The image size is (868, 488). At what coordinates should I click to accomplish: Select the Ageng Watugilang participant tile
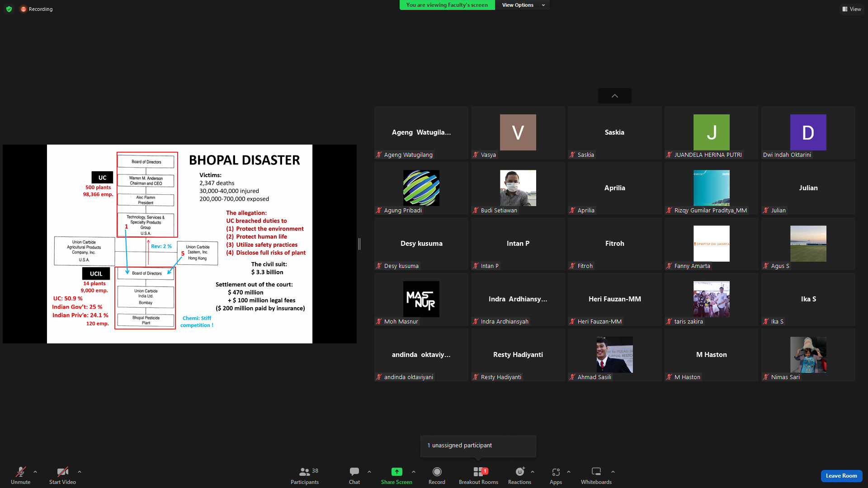(421, 132)
